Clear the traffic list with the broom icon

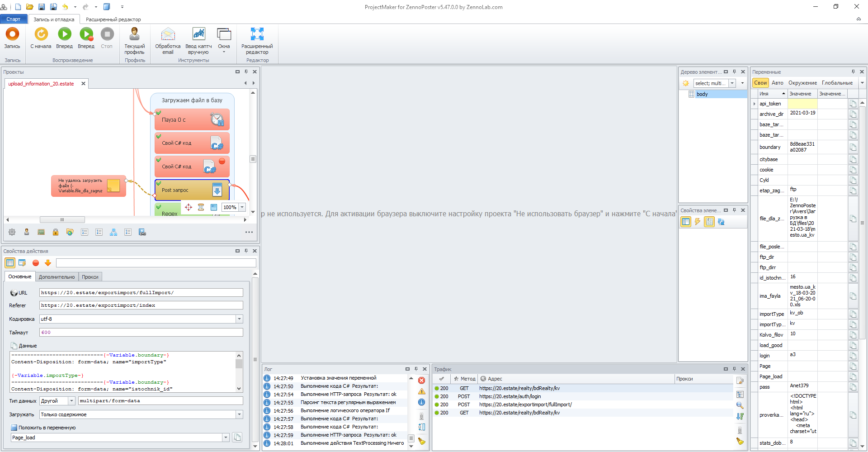[740, 441]
